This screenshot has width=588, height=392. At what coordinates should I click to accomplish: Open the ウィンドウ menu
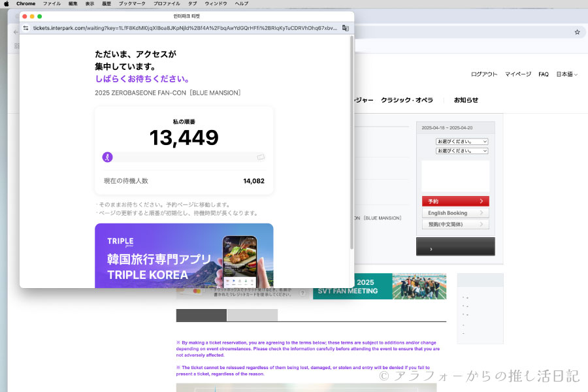pos(216,4)
